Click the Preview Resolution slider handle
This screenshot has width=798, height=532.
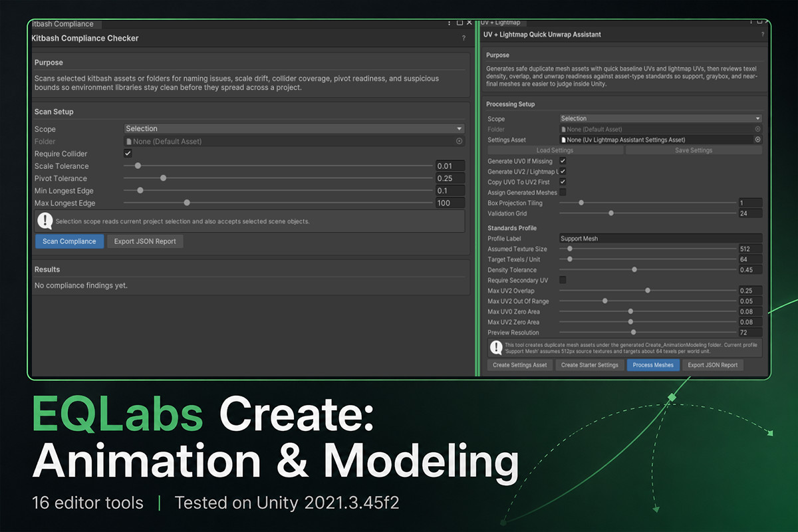pyautogui.click(x=633, y=332)
